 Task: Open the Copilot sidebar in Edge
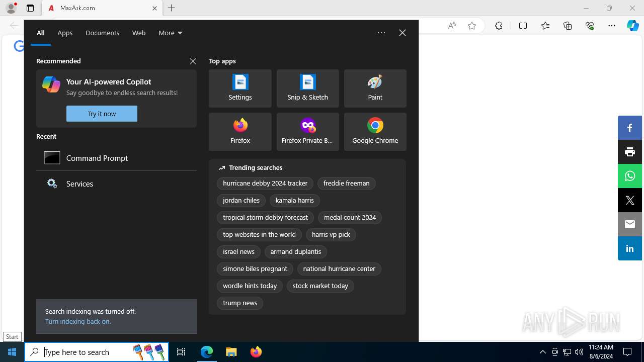pos(632,26)
